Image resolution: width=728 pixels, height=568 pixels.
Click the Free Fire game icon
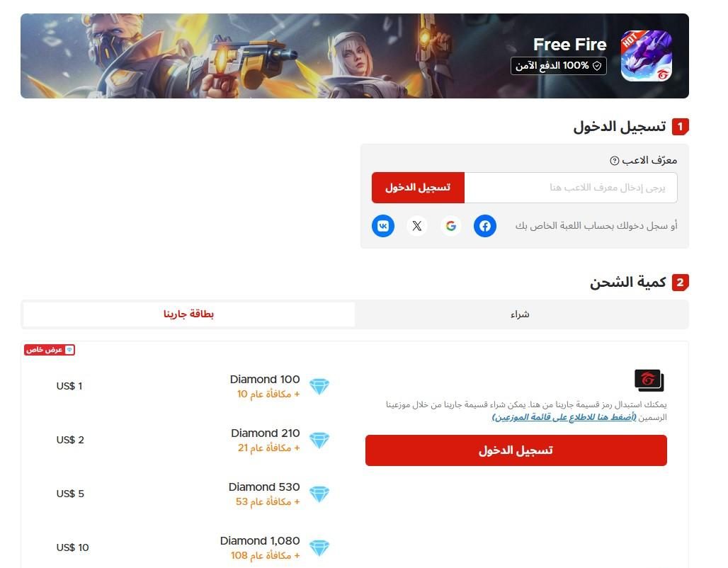[x=647, y=56]
